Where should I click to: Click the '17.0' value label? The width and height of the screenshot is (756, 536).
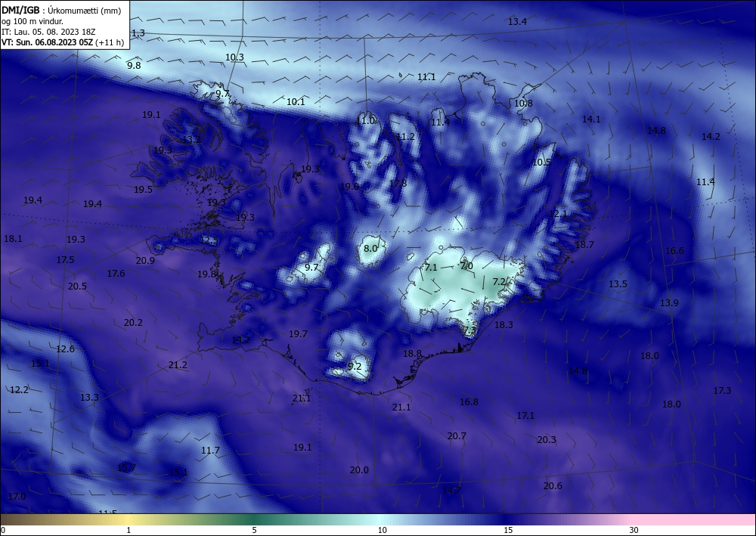(x=17, y=497)
